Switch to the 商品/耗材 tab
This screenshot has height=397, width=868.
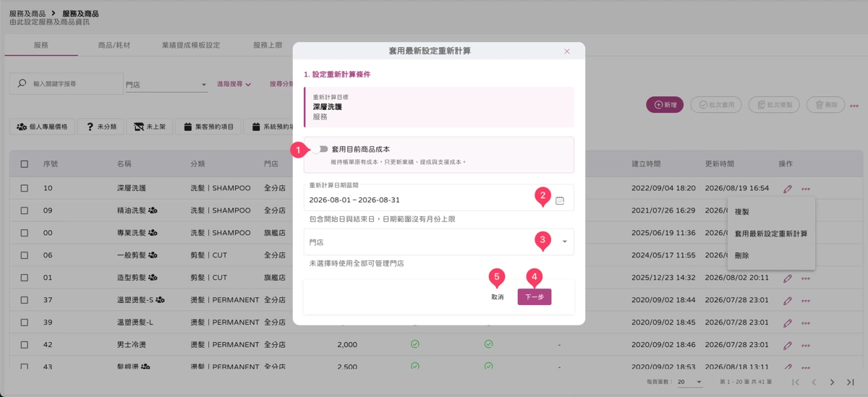[114, 45]
